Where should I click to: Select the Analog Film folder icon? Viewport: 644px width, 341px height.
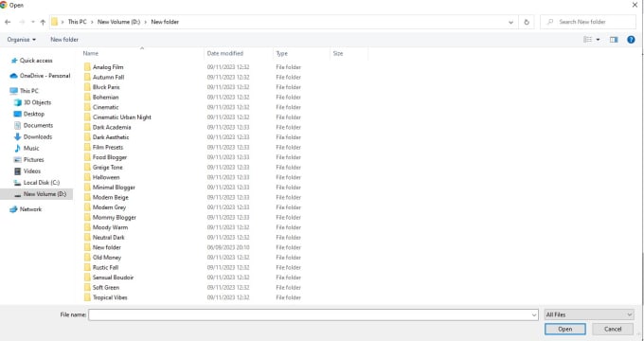coord(87,67)
